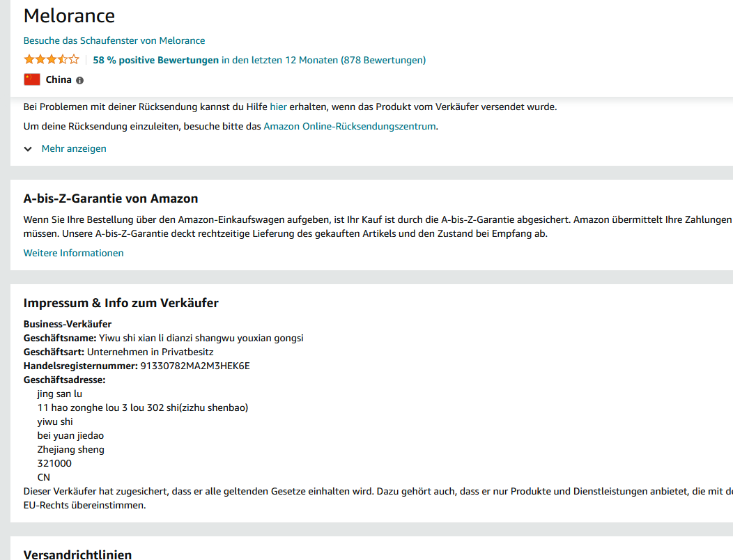
Task: Click the 'China' country label
Action: click(59, 79)
